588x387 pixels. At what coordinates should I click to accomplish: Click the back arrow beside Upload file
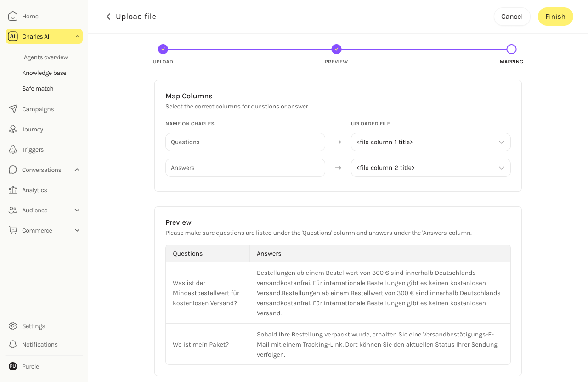(x=108, y=17)
